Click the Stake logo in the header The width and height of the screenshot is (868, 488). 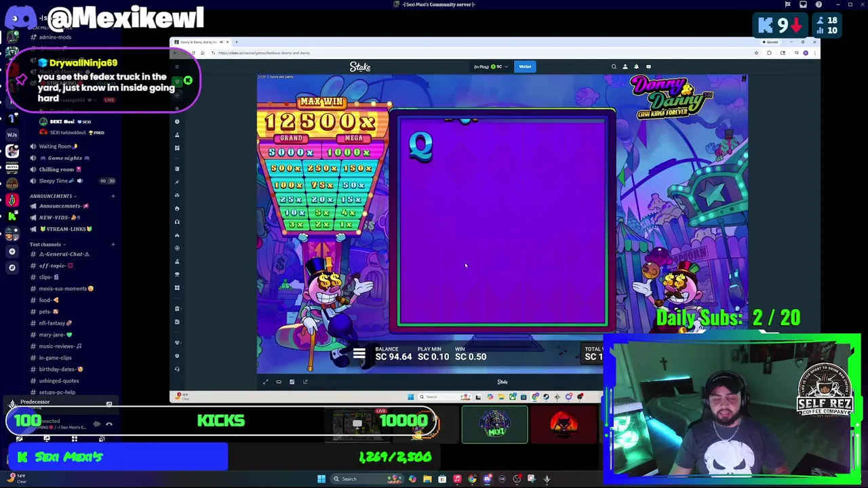(x=360, y=66)
